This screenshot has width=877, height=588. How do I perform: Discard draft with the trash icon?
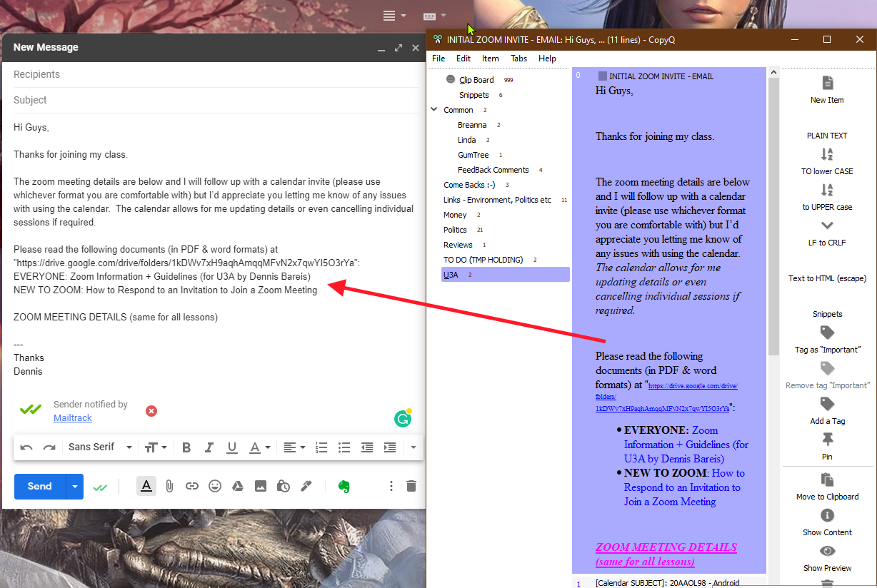pos(411,486)
